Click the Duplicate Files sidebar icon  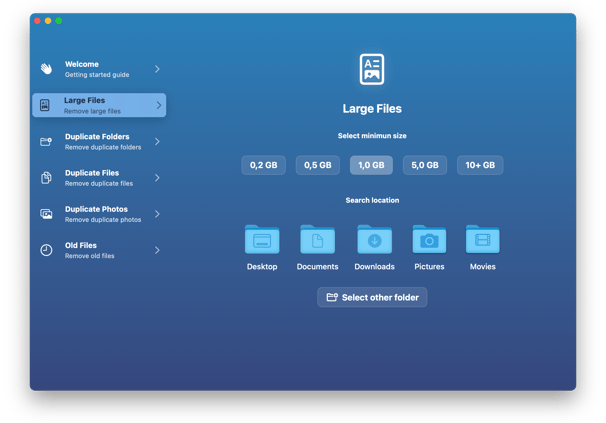click(46, 177)
